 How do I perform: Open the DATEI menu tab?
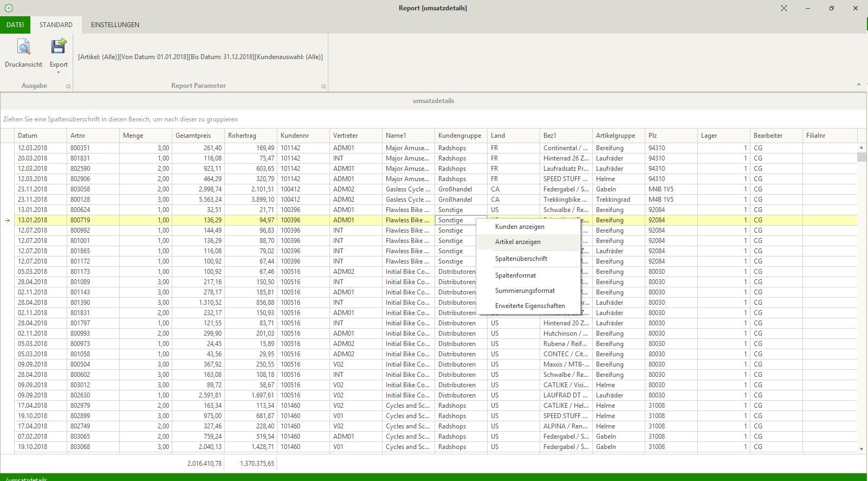tap(15, 25)
